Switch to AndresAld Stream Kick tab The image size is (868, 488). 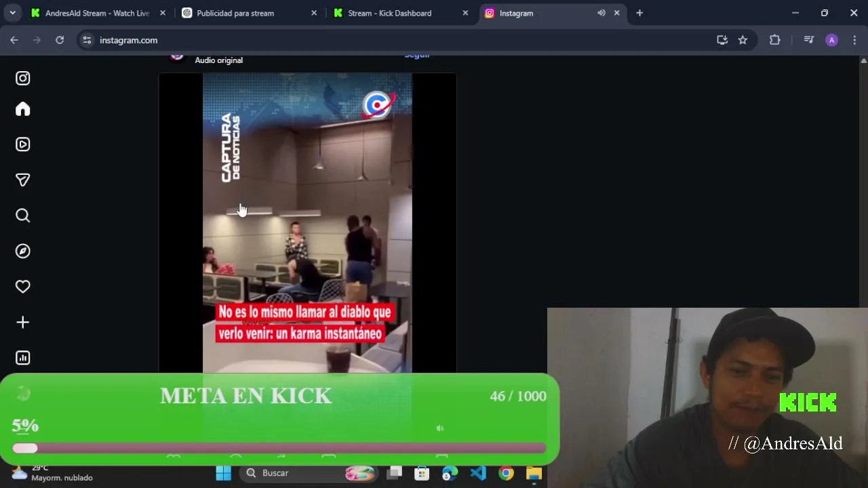tap(98, 13)
